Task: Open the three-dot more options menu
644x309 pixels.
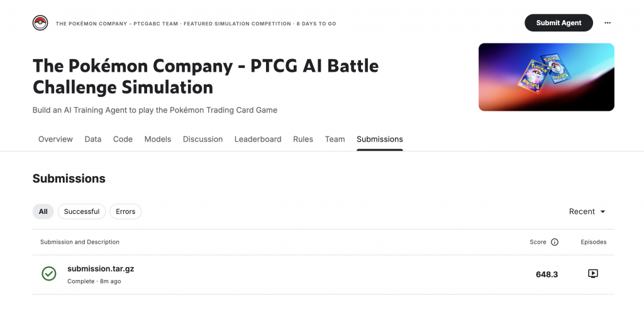Action: (x=608, y=23)
